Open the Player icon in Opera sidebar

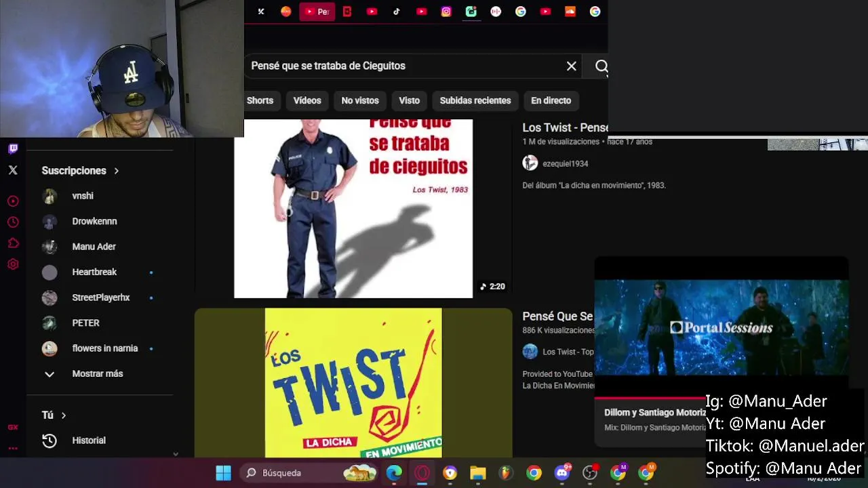coord(13,201)
